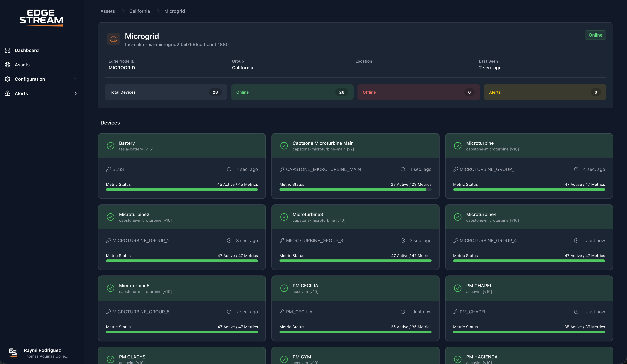Open the Microturbine2 device card title
The width and height of the screenshot is (627, 364).
[134, 214]
